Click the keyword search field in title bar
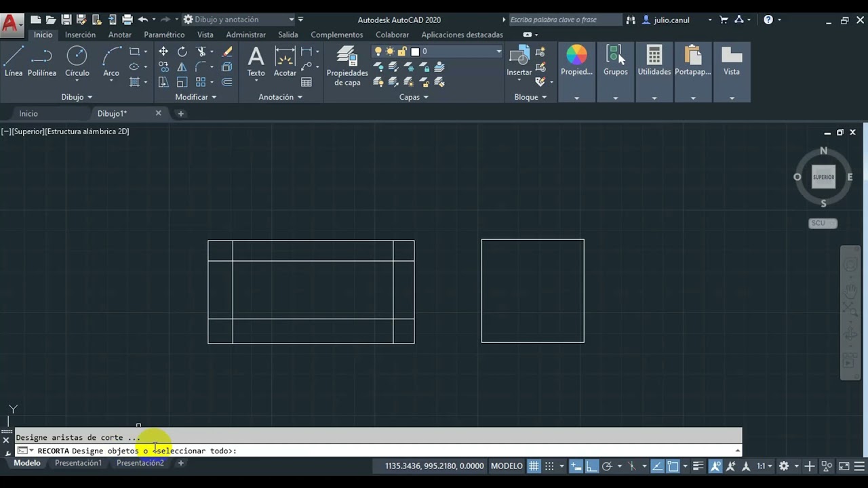868x488 pixels. [565, 20]
